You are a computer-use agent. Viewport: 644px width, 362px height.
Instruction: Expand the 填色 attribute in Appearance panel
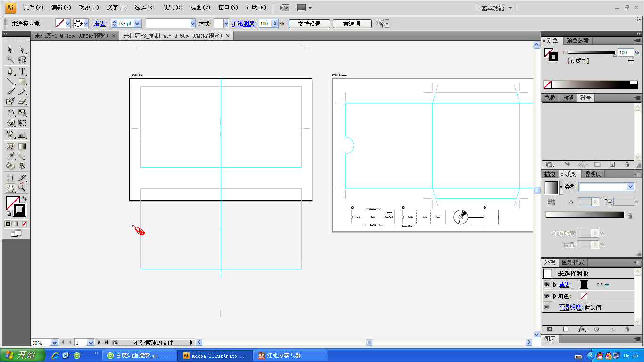tap(555, 296)
